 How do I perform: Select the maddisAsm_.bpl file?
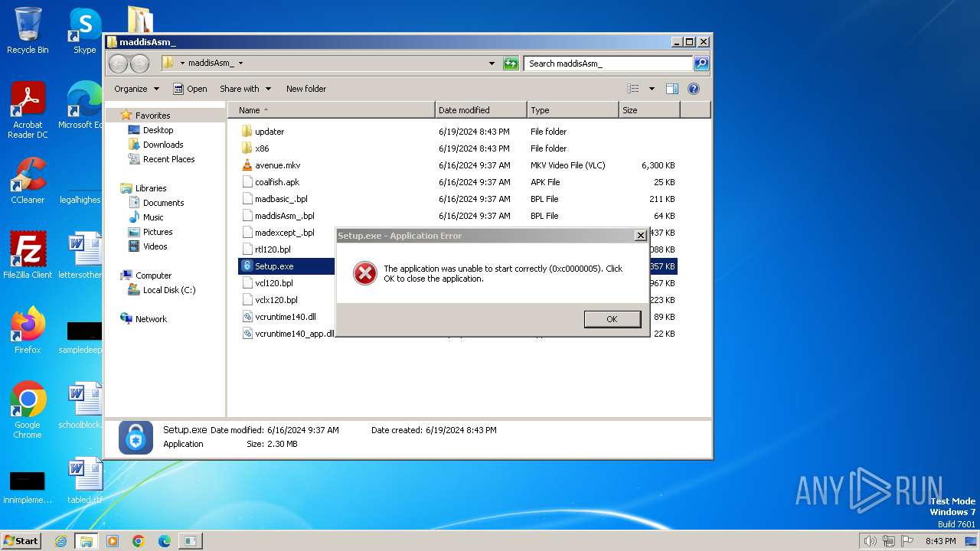pyautogui.click(x=284, y=216)
